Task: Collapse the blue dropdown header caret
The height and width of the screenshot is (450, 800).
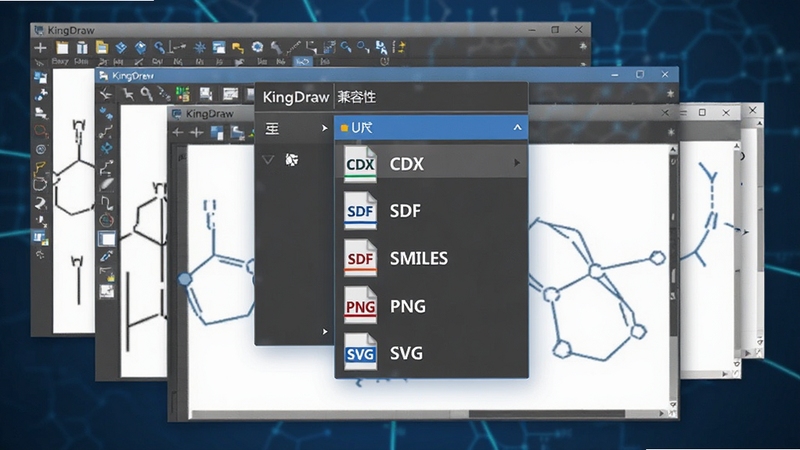Action: click(x=517, y=128)
